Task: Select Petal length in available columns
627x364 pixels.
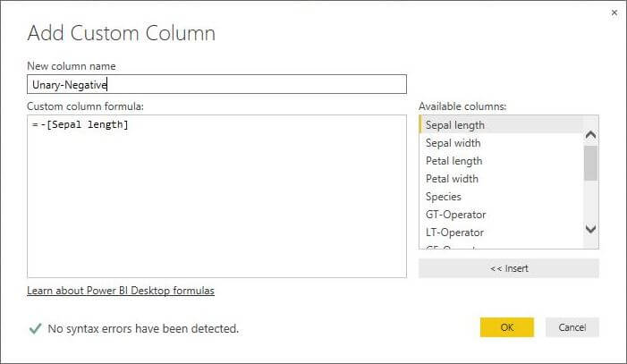Action: pyautogui.click(x=501, y=161)
